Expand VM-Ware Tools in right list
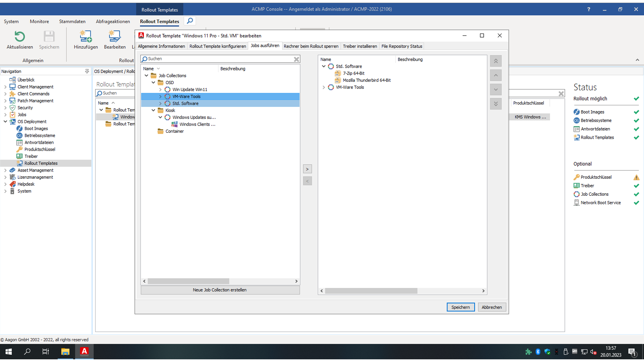Image resolution: width=644 pixels, height=362 pixels. coord(324,87)
